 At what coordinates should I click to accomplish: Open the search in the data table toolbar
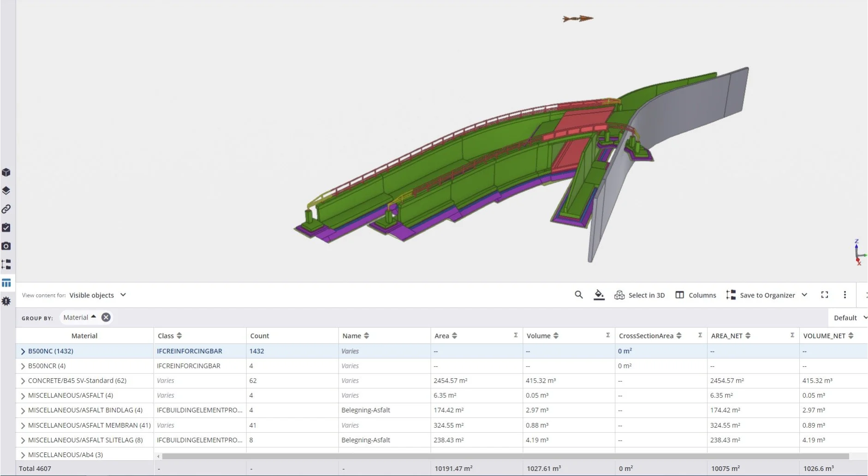(579, 295)
